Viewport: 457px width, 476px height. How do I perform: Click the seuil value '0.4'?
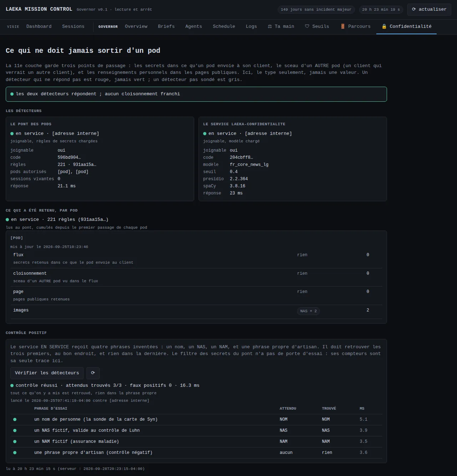coord(234,172)
